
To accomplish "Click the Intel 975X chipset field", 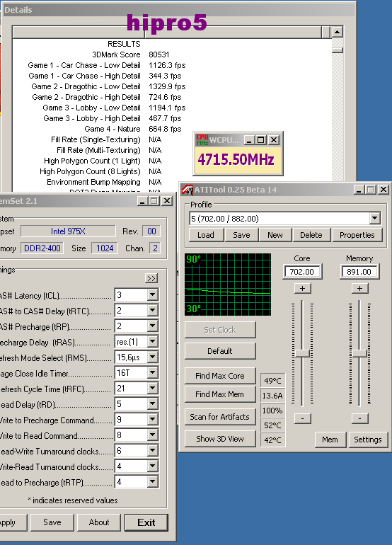I will (x=68, y=231).
